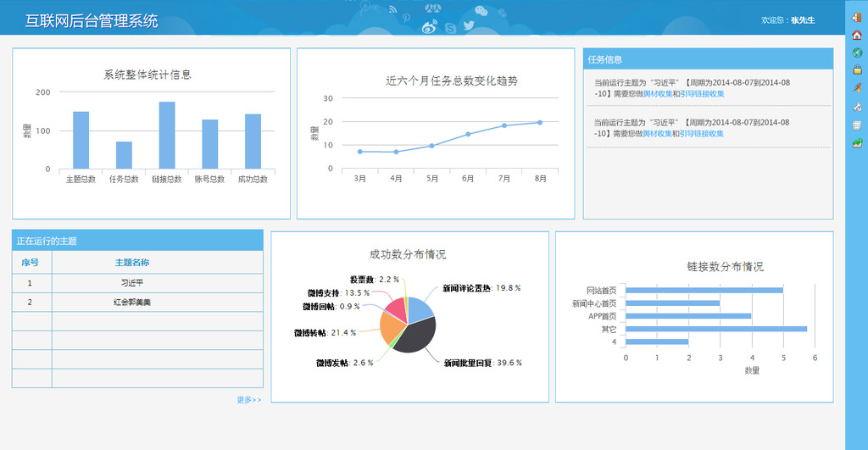This screenshot has height=450, width=868.
Task: Click the APP首页 bar in link chart
Action: (688, 316)
